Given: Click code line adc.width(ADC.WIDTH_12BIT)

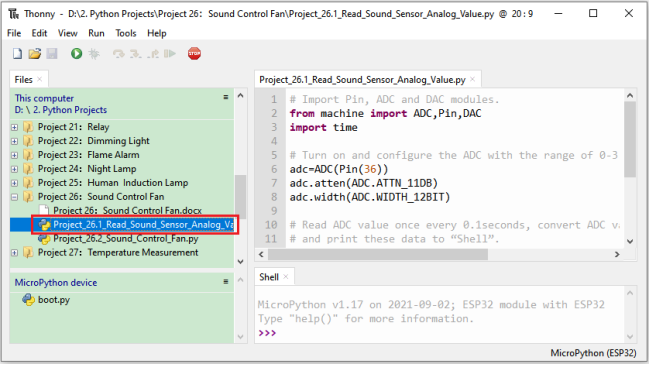Looking at the screenshot, I should (x=370, y=197).
